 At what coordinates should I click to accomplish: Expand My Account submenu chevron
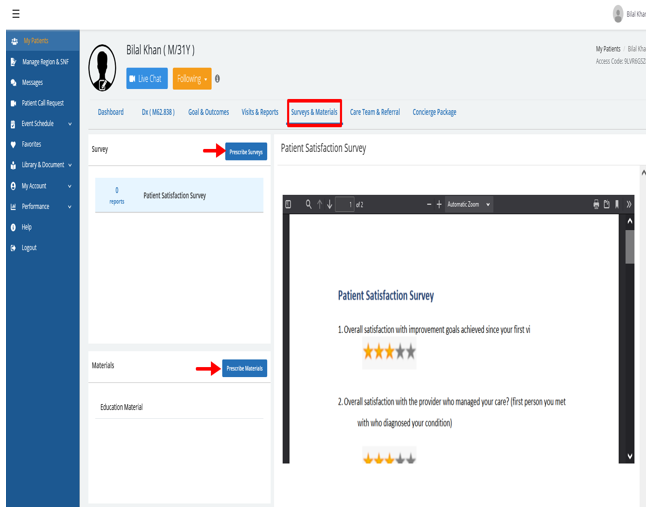70,186
